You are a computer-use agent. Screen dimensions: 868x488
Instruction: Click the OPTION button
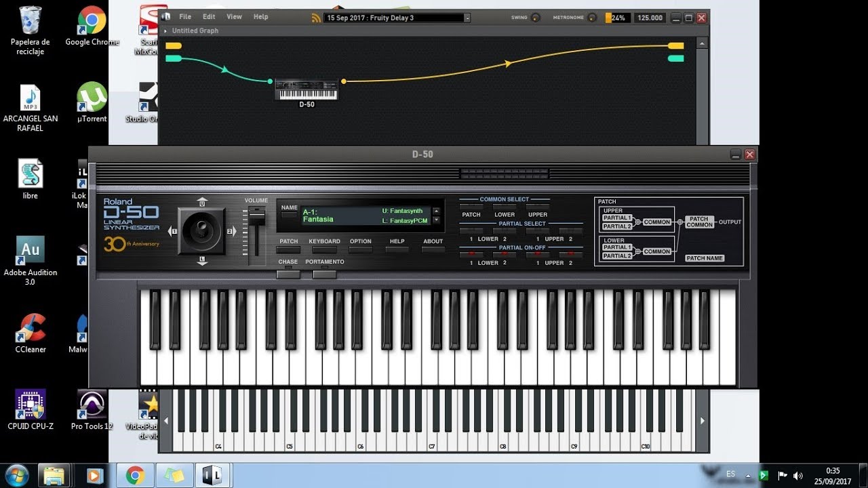(x=361, y=249)
